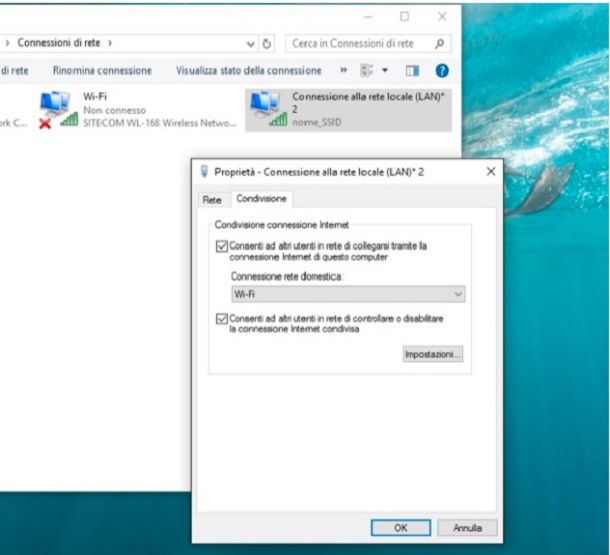This screenshot has width=610, height=555.
Task: Click the 'Non connesso' Wi-Fi status text
Action: click(x=114, y=110)
